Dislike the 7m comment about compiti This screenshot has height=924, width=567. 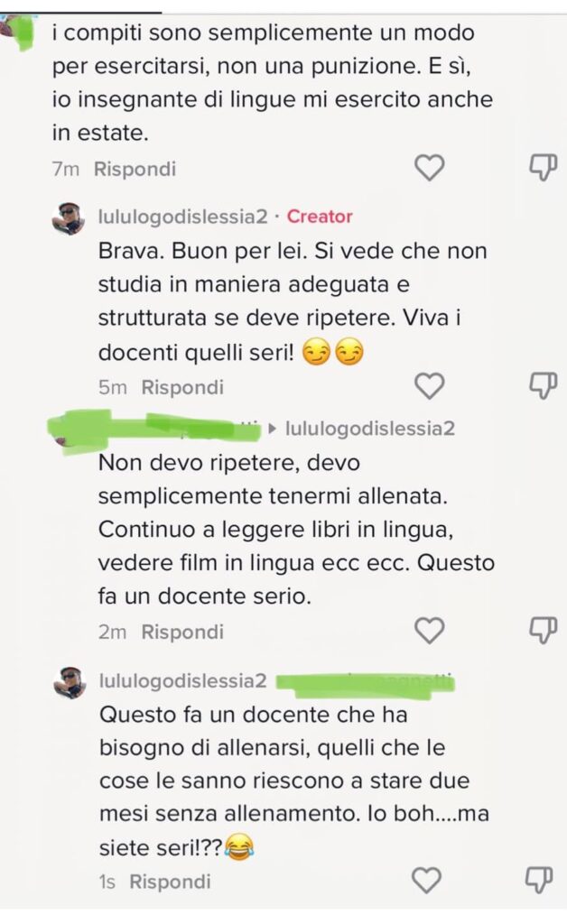coord(543,168)
